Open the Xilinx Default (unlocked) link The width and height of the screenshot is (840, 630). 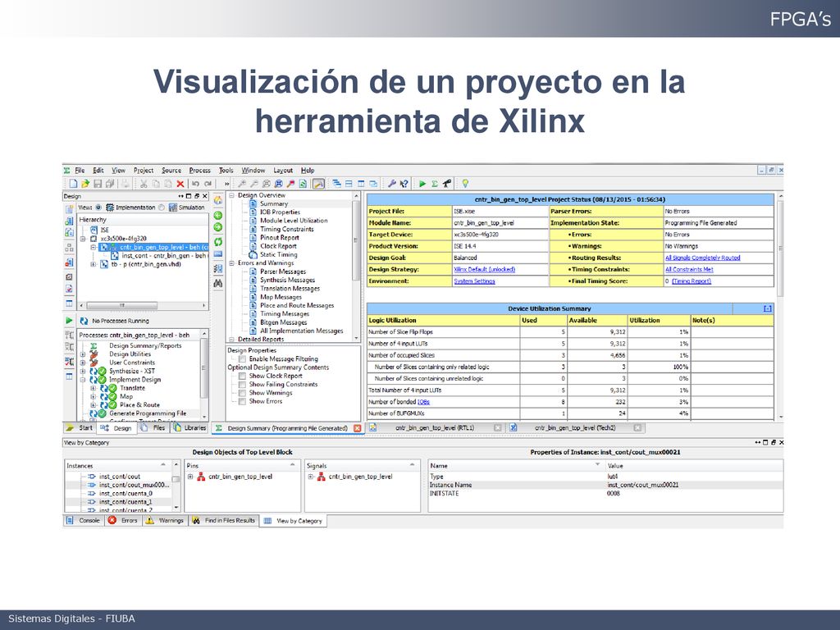click(x=484, y=269)
